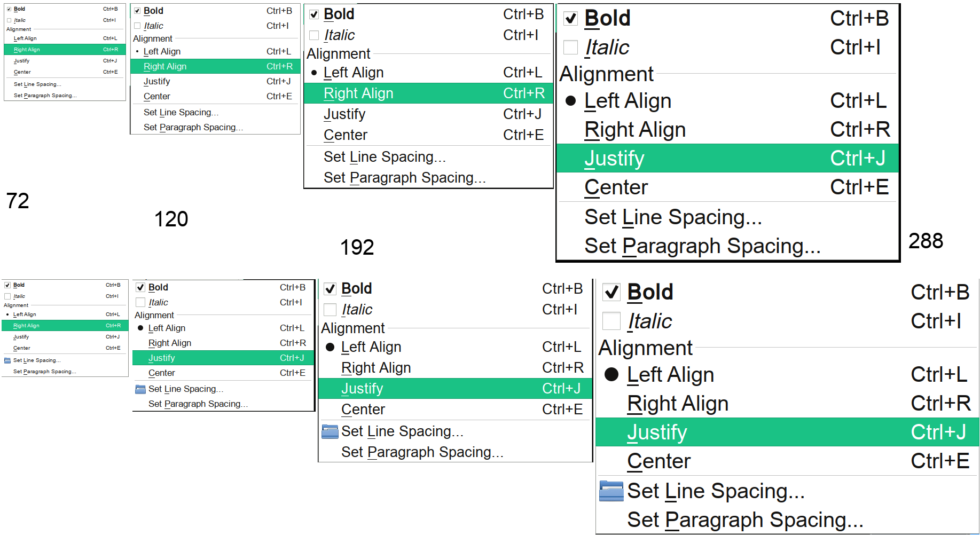Enable the Italic checkbox in the 192 menu
The width and height of the screenshot is (980, 535).
(x=315, y=35)
